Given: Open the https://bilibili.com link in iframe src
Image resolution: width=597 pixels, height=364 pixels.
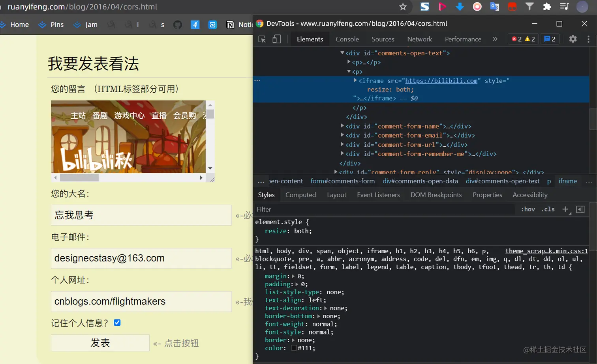Looking at the screenshot, I should pyautogui.click(x=441, y=81).
